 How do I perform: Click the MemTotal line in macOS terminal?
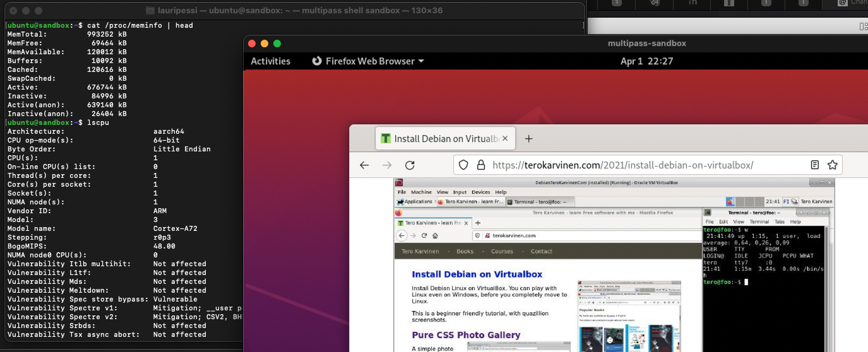click(x=67, y=34)
